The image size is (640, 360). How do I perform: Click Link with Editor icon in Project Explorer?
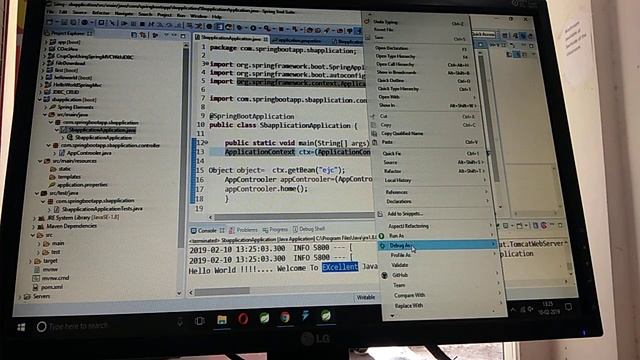(x=142, y=36)
